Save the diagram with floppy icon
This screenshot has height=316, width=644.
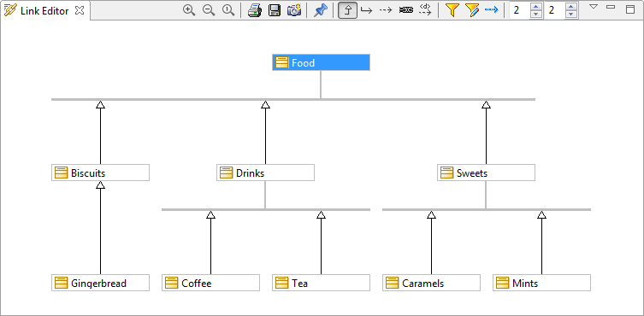tap(275, 10)
